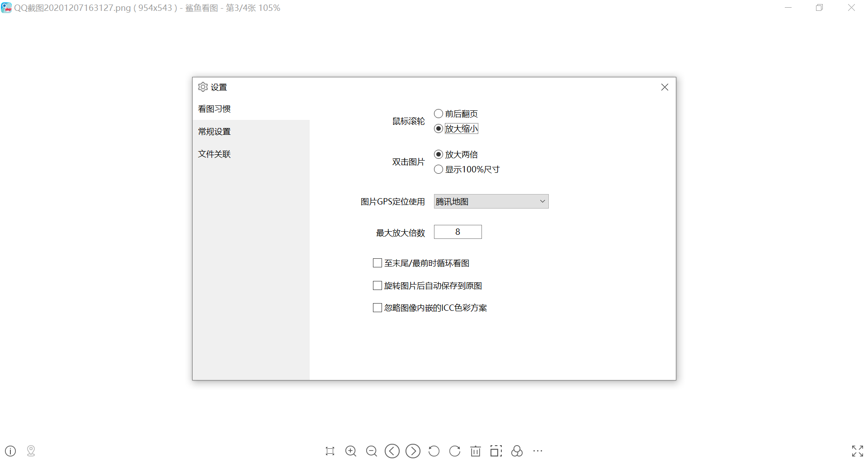Open the image info icon
Screen dimensions: 868x461
[10, 451]
